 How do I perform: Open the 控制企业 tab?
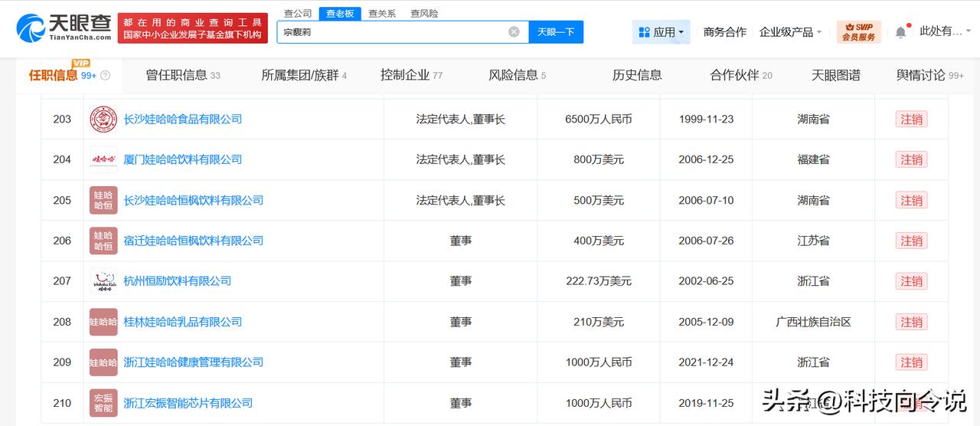(x=412, y=75)
